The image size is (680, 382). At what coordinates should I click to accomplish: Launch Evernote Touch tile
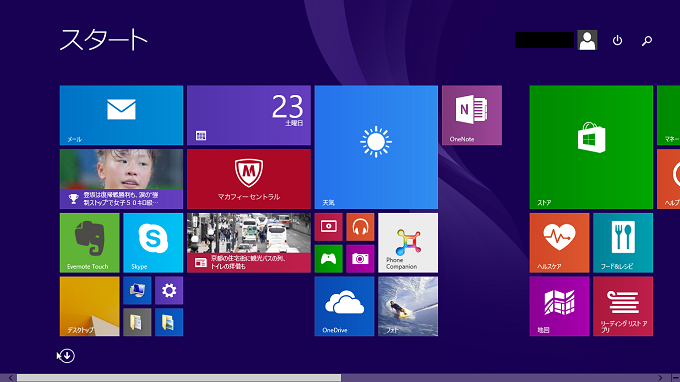point(89,242)
